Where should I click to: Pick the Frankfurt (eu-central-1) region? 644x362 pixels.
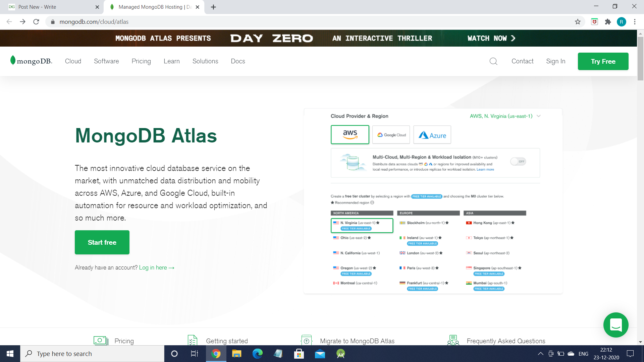click(424, 286)
